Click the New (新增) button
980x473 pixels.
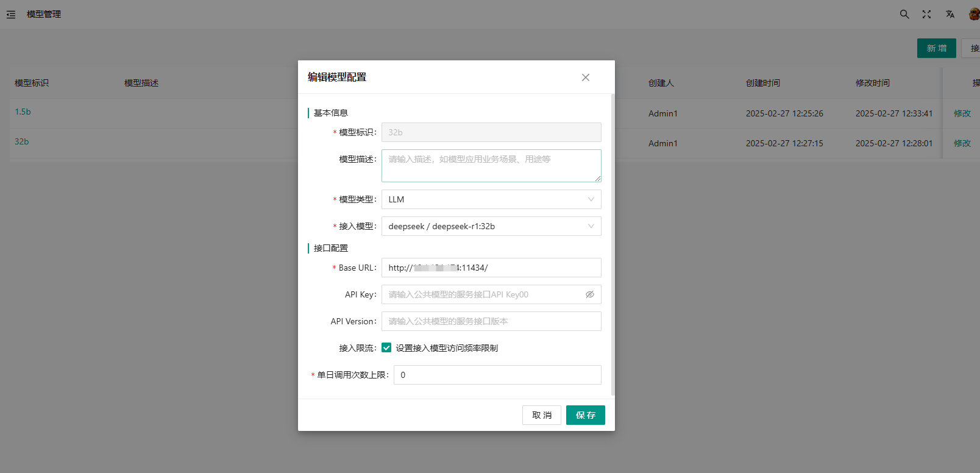coord(936,48)
